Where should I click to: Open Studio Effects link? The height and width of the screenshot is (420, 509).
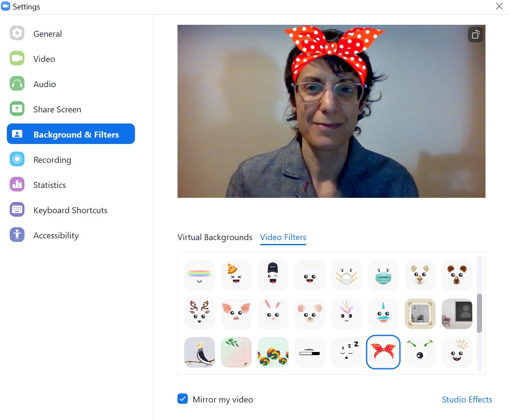467,399
